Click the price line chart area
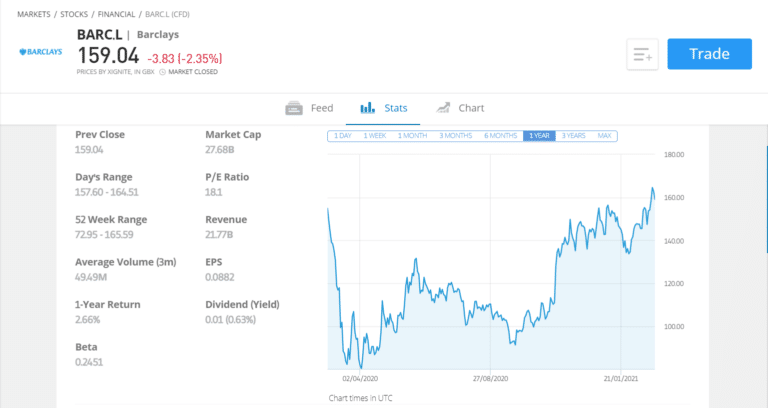 (x=491, y=262)
